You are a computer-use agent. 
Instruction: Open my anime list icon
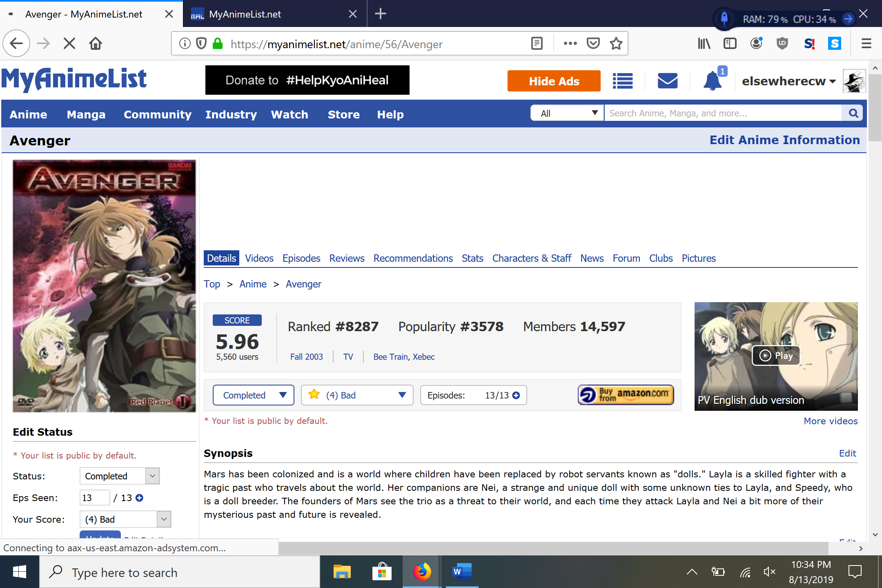623,81
